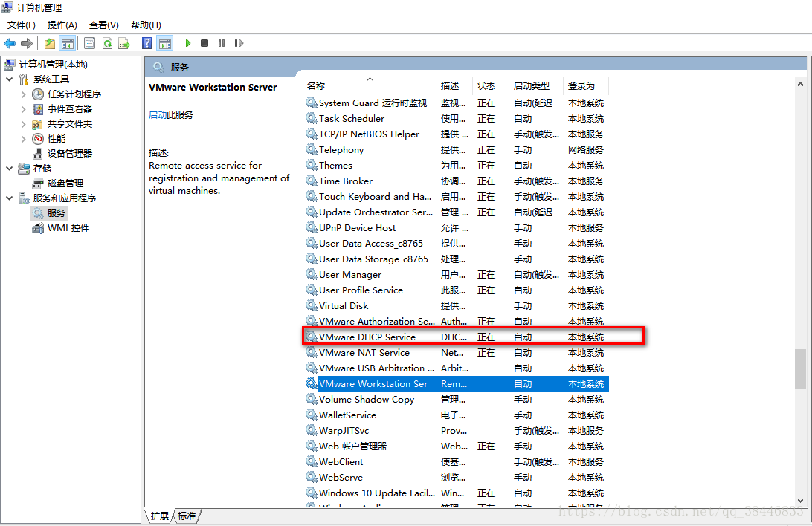The image size is (812, 526).
Task: Click the gear icon beside Telephony
Action: point(311,149)
